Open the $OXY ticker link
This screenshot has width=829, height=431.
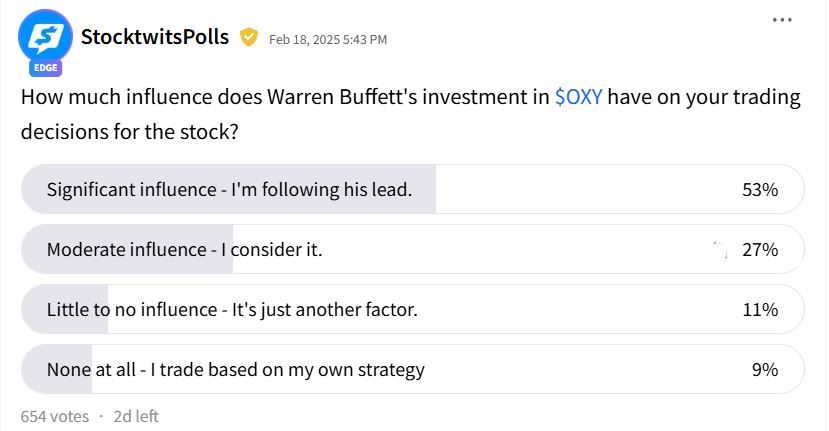tap(578, 97)
